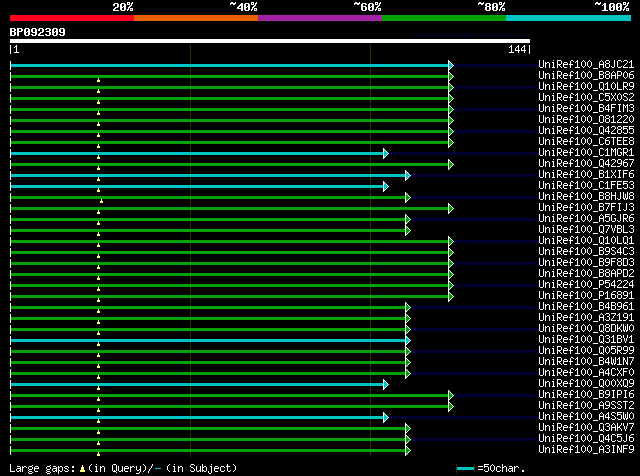Select the query name BP092309
This screenshot has width=640, height=476.
tap(38, 32)
